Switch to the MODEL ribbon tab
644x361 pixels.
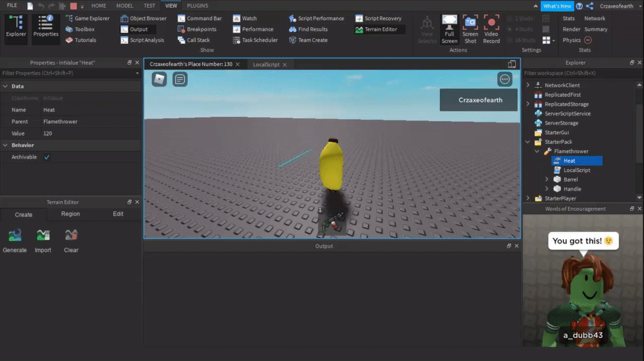click(124, 6)
